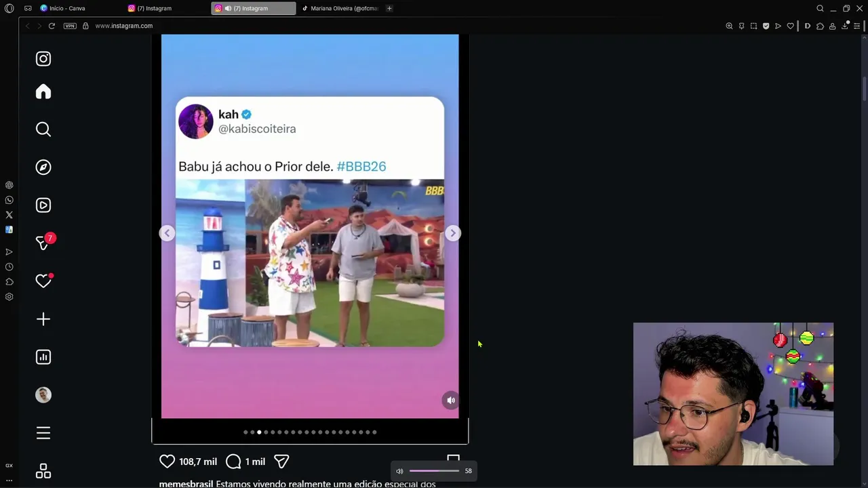Open the pinboard pin icon
The image size is (868, 488).
click(741, 26)
